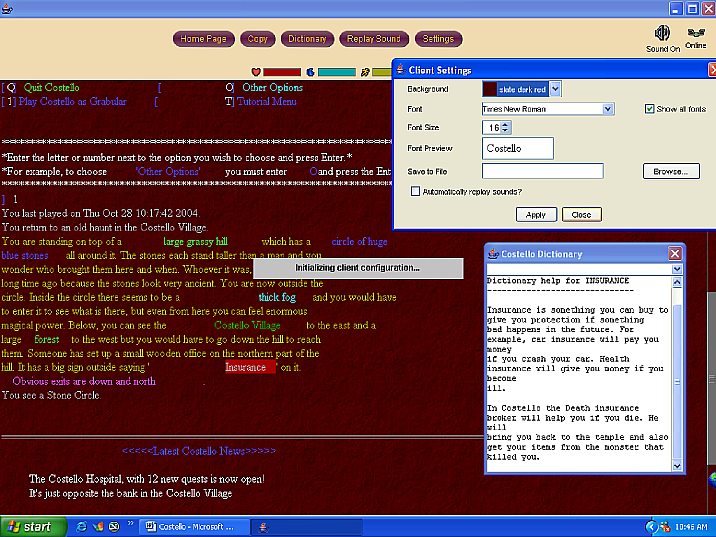Image resolution: width=716 pixels, height=537 pixels.
Task: Click the 'blue stones' text
Action: (25, 256)
